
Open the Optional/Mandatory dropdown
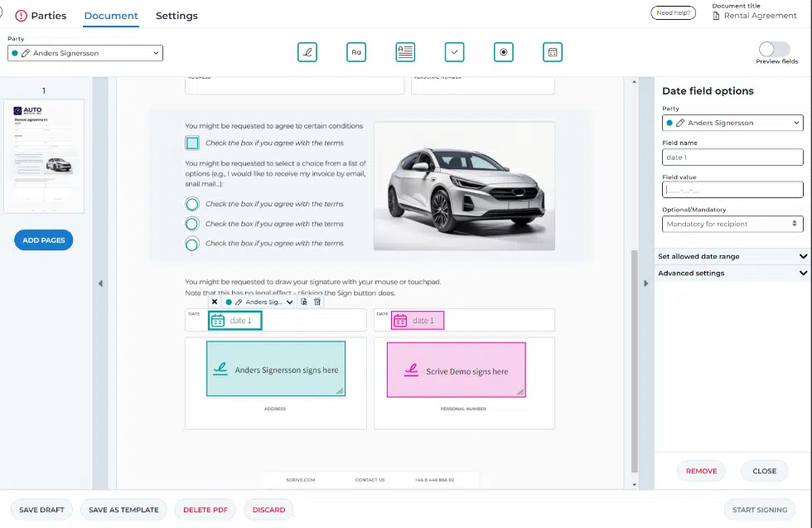[x=732, y=224]
